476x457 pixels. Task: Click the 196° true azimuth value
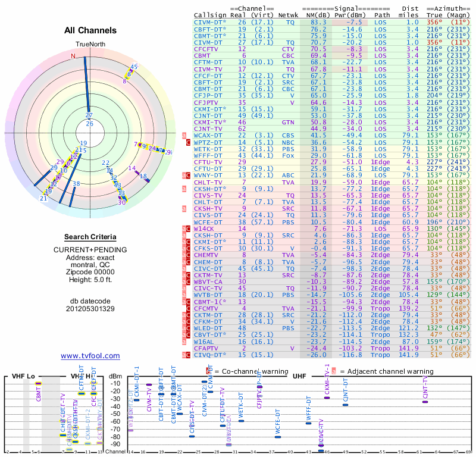point(434,222)
